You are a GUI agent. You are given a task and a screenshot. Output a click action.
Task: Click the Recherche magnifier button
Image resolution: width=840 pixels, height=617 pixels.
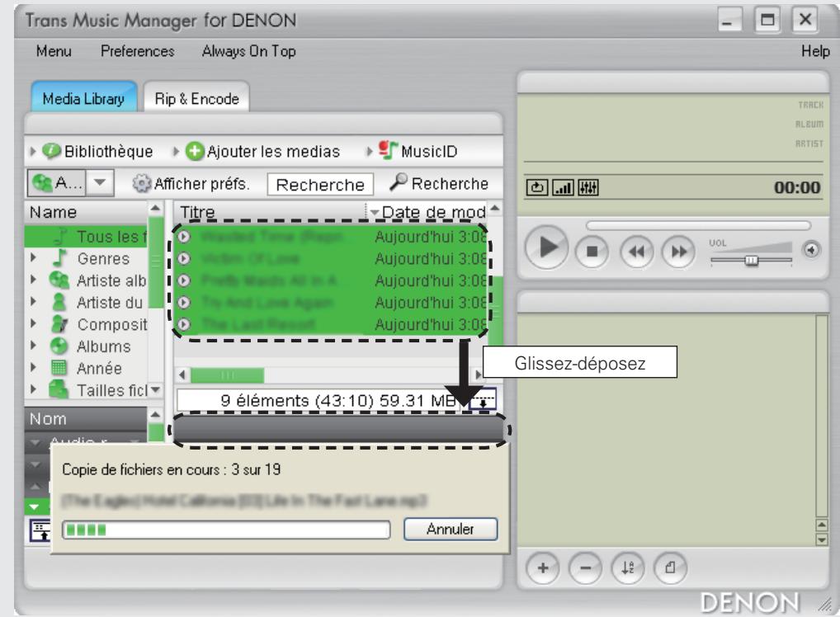(439, 183)
